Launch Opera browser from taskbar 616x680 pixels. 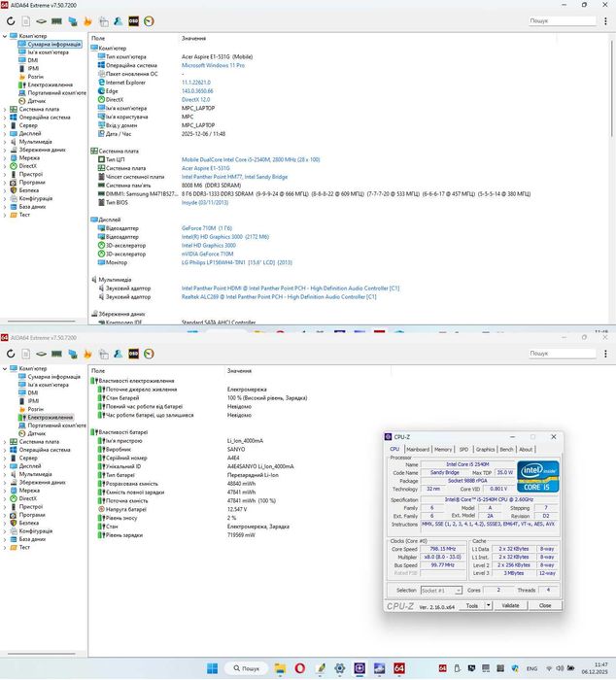(300, 668)
